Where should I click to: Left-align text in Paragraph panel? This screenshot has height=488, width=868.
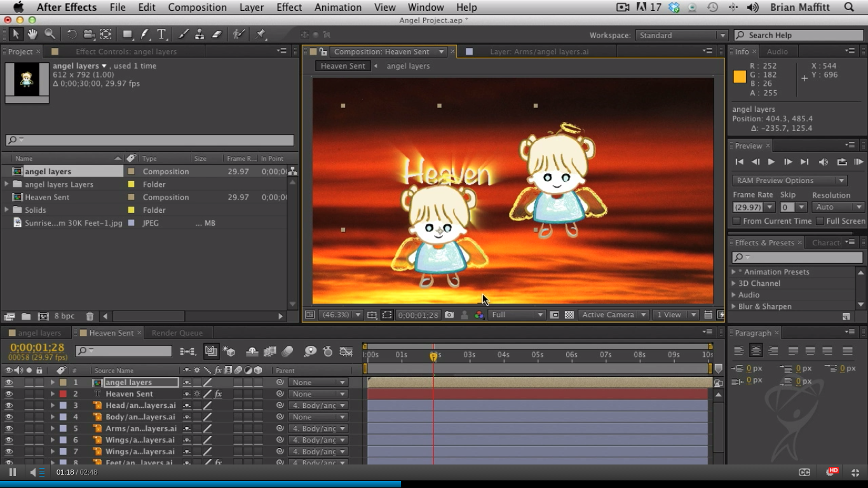pyautogui.click(x=739, y=350)
